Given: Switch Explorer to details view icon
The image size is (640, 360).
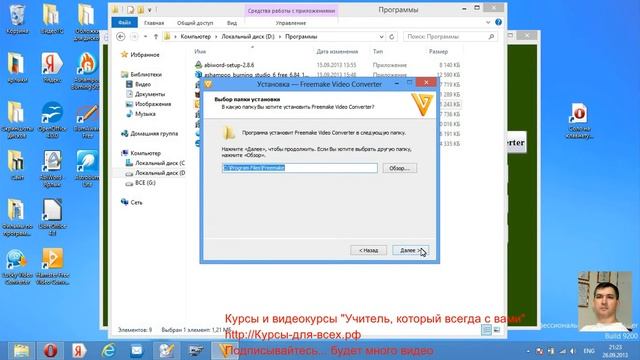Looking at the screenshot, I should [x=486, y=329].
